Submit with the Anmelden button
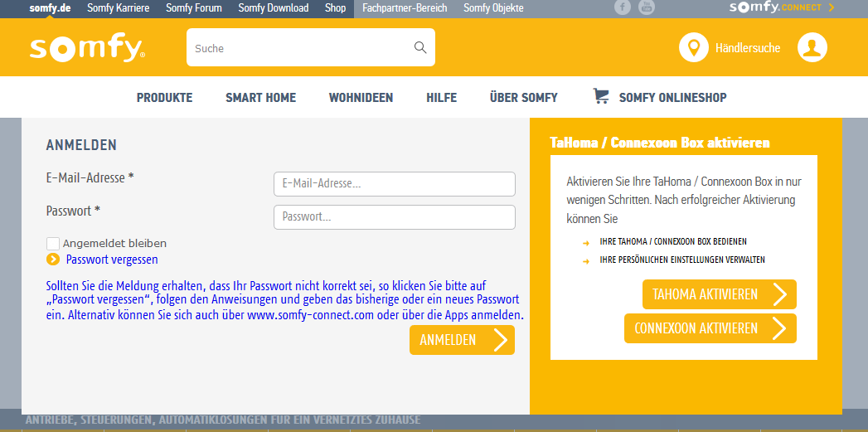Screen dimensions: 868x432 point(463,340)
